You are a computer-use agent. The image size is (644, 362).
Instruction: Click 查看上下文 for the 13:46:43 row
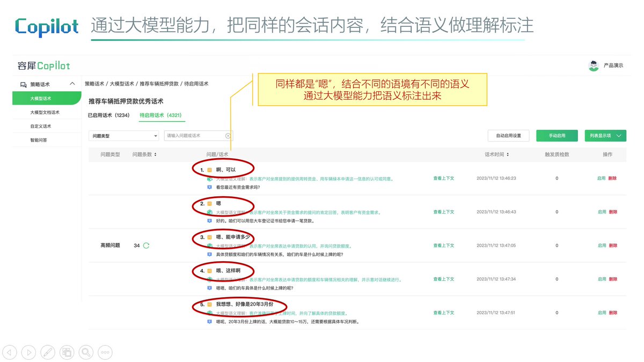[444, 212]
